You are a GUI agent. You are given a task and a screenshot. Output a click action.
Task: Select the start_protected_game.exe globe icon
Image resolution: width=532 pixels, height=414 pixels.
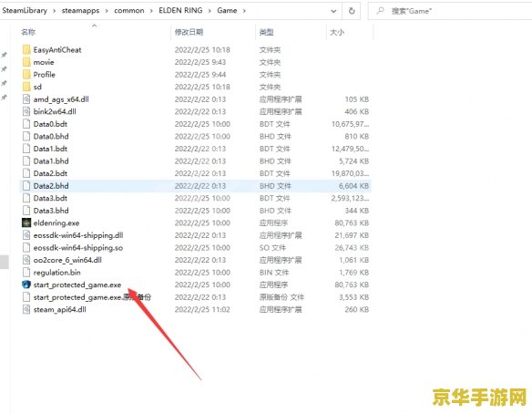26,285
